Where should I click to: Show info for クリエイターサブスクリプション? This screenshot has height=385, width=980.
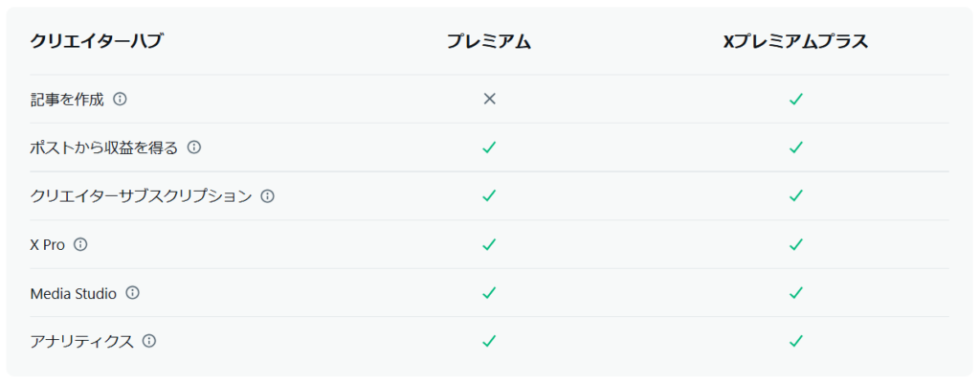point(268,196)
